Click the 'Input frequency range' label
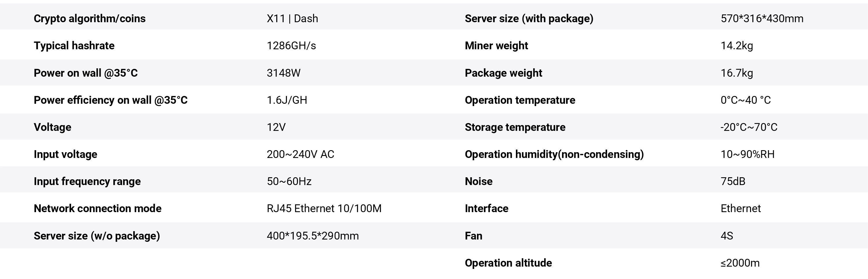 point(87,181)
